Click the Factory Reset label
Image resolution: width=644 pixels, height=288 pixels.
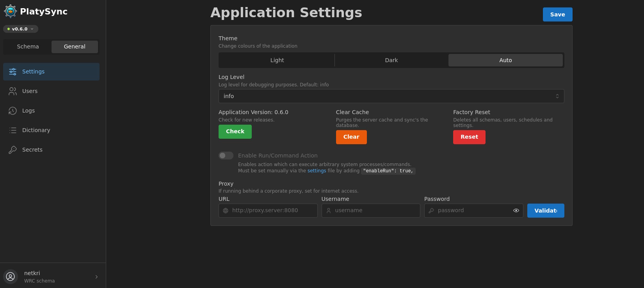(471, 112)
